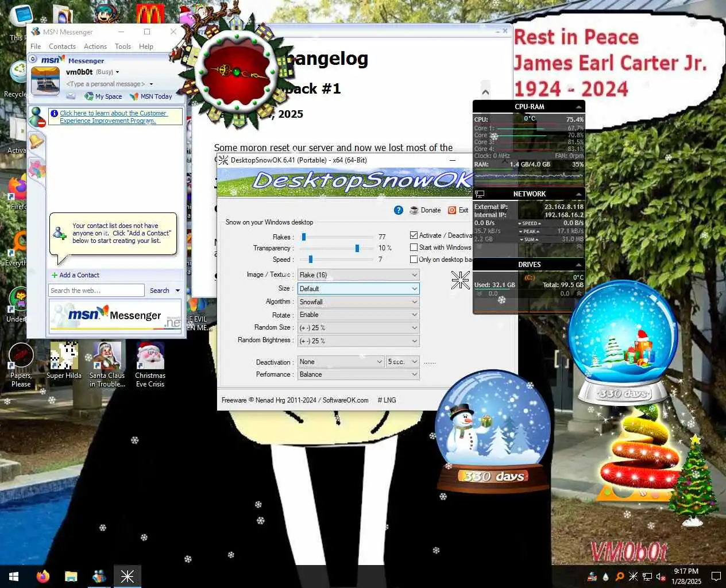Toggle the Activate / Deactivate checkbox
The height and width of the screenshot is (588, 726).
tap(414, 235)
